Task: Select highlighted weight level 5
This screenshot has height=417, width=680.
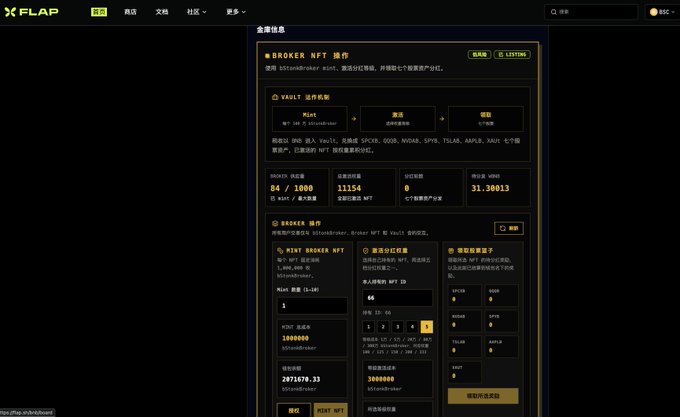Action: [427, 326]
